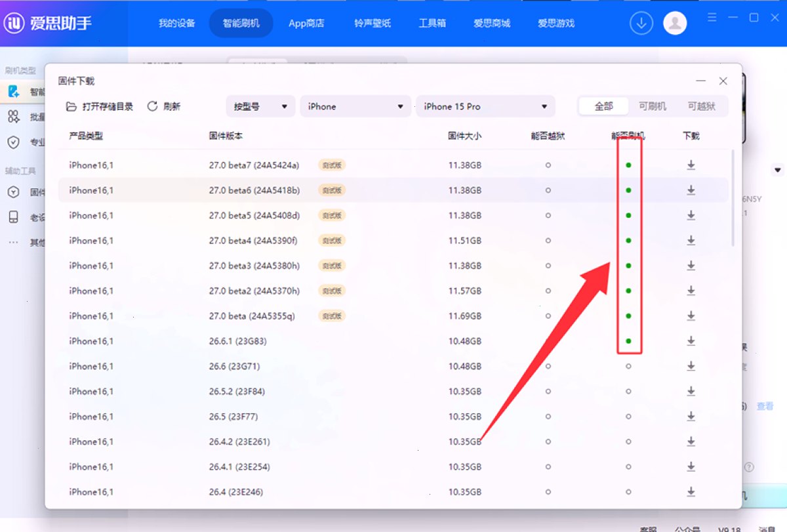Download firmware 27.0 beta2 (24A5370h)

click(691, 291)
